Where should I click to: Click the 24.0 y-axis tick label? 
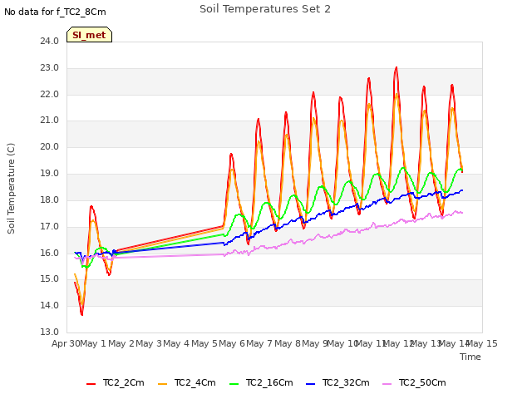click(50, 41)
